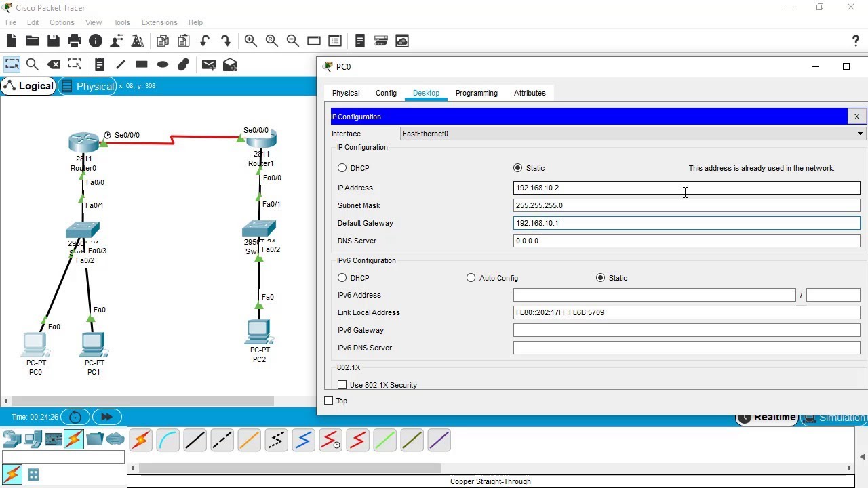Click the Power Cycle Devices button
The image size is (868, 488).
(x=75, y=417)
